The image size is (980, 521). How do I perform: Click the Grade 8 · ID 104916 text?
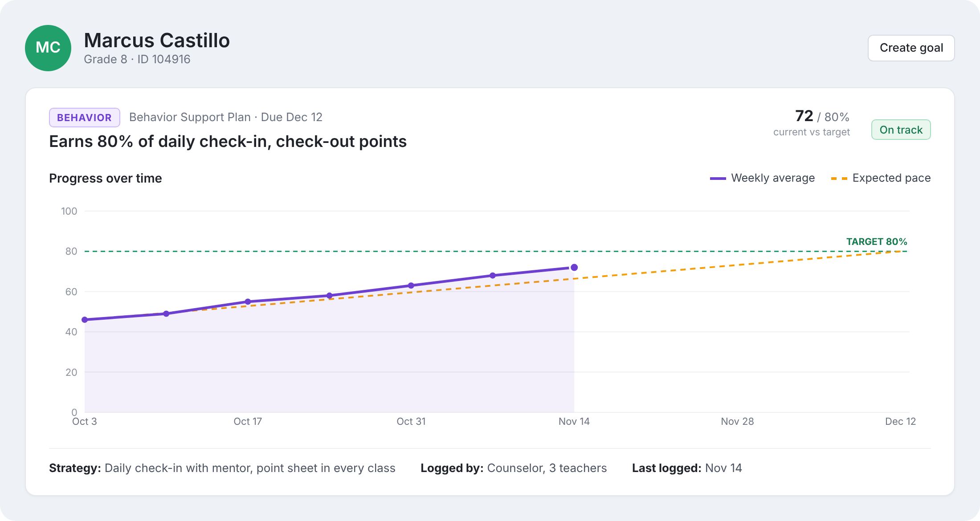pyautogui.click(x=137, y=59)
